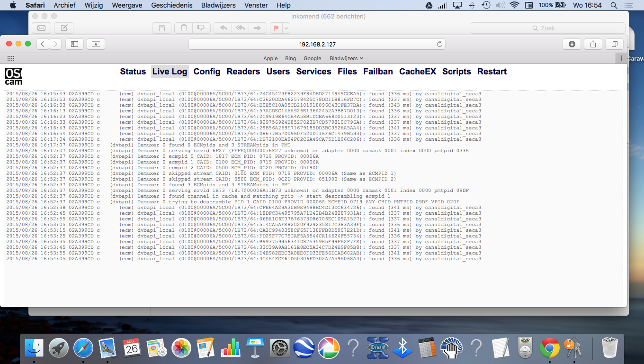Open the Help menu
The height and width of the screenshot is (364, 644).
click(x=283, y=5)
